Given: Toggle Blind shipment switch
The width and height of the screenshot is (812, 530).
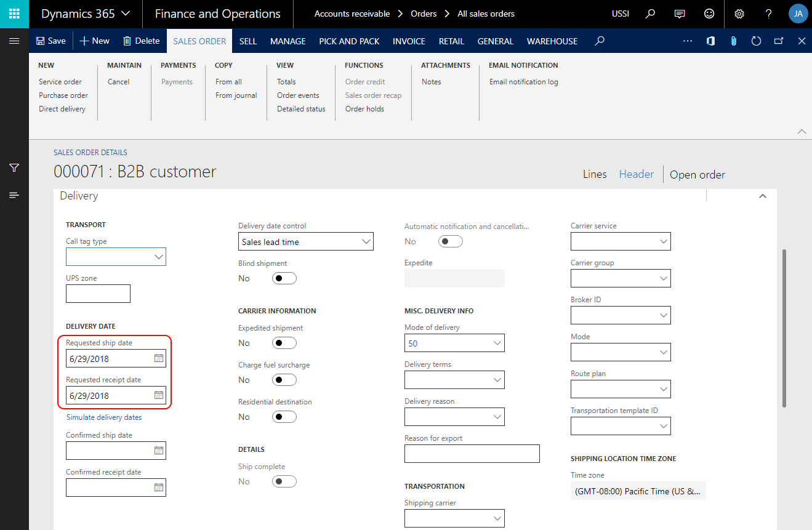Looking at the screenshot, I should pos(284,278).
